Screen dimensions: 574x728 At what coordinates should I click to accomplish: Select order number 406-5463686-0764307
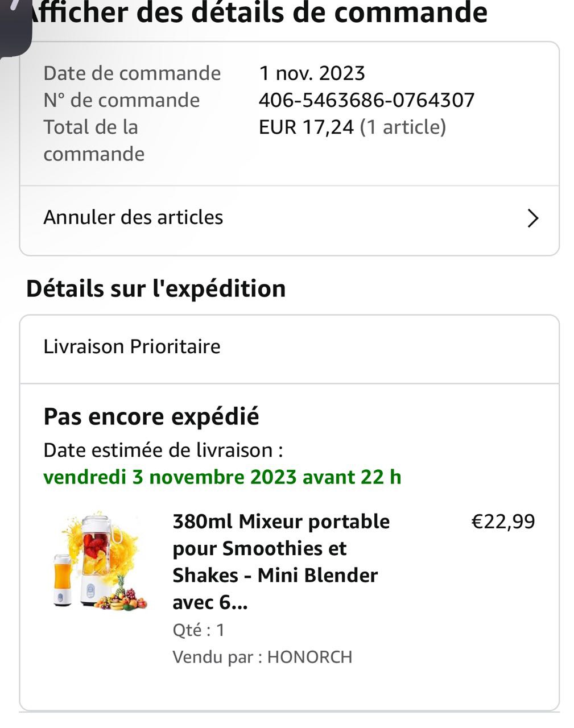click(366, 100)
